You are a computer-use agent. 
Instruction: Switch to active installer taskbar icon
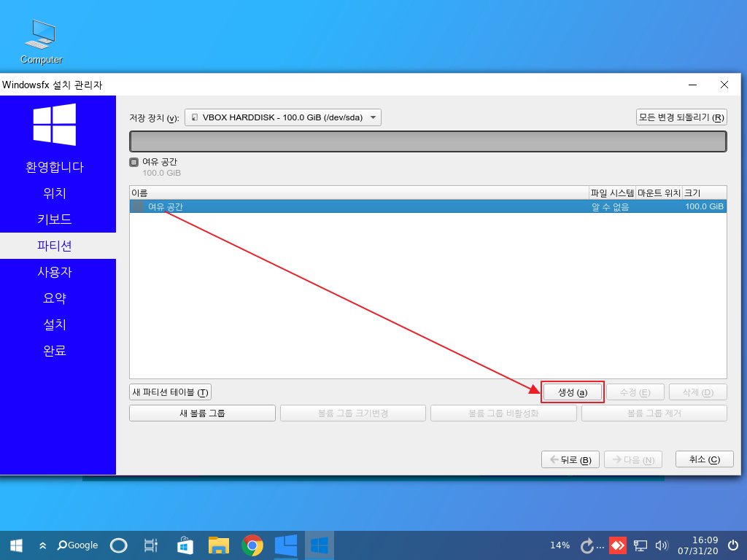[x=320, y=545]
